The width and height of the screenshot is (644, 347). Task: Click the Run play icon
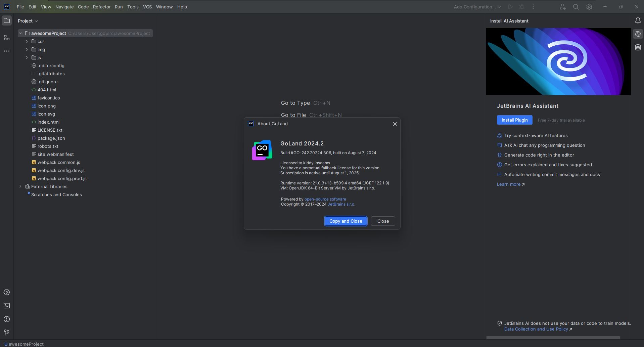point(510,7)
